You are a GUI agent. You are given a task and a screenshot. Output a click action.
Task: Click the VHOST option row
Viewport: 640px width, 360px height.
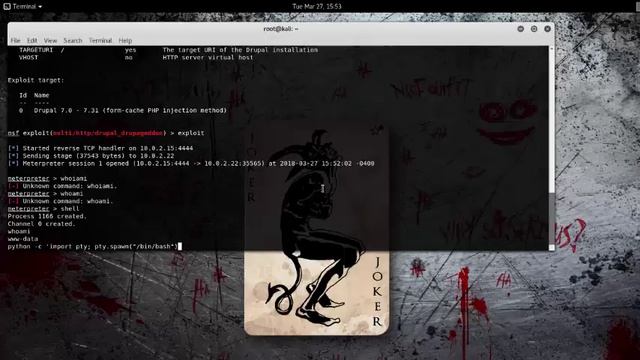[136, 58]
